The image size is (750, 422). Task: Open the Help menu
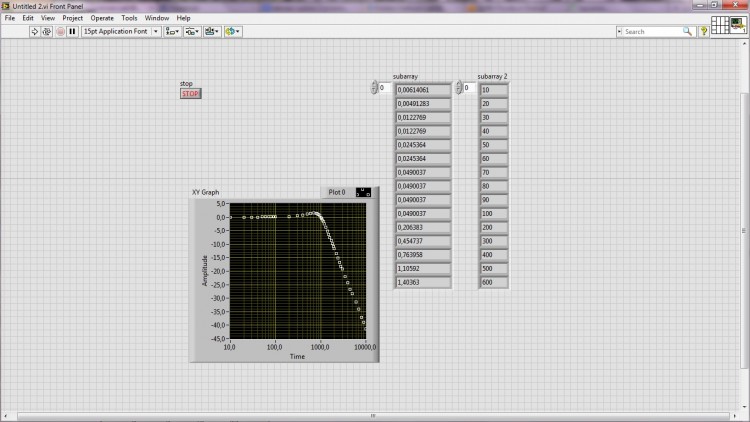point(183,18)
